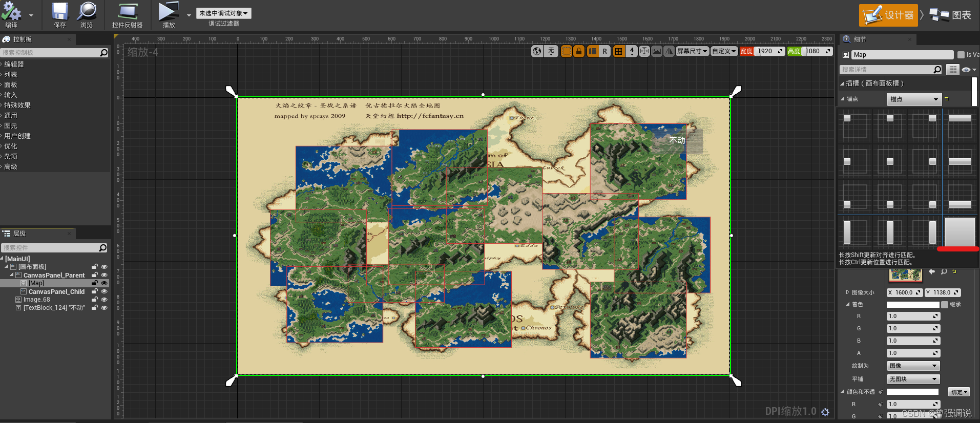Toggle visibility of TextBlock_124
Image resolution: width=980 pixels, height=423 pixels.
tap(104, 308)
